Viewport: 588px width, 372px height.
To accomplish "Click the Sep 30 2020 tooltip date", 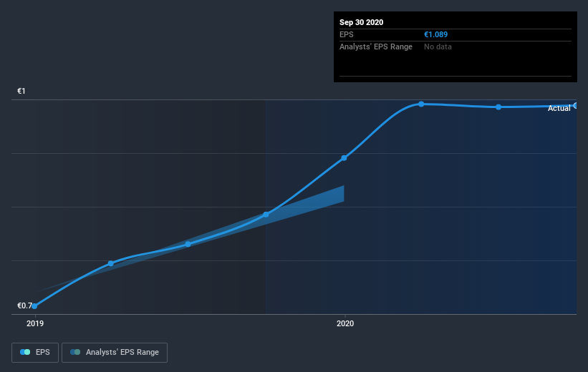I will pos(361,22).
